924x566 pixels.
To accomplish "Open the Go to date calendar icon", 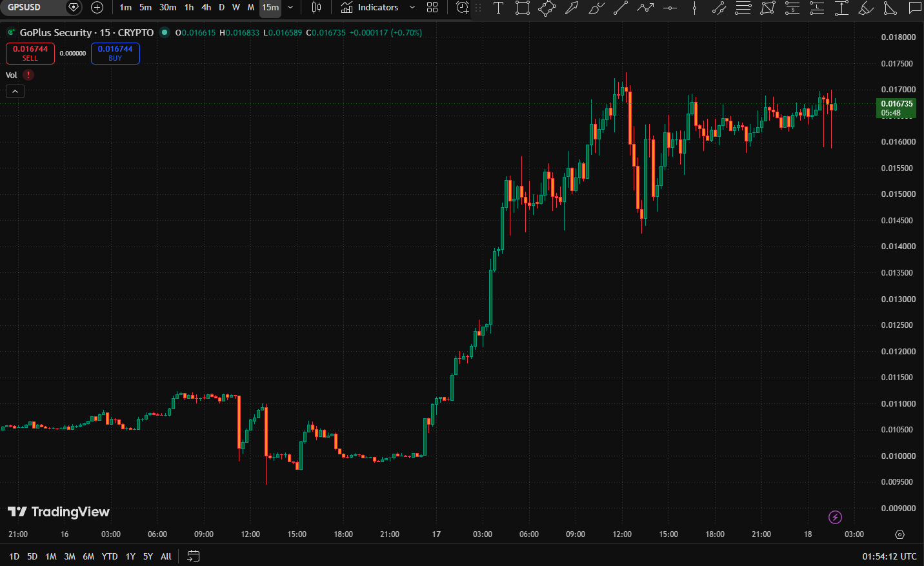I will click(194, 556).
